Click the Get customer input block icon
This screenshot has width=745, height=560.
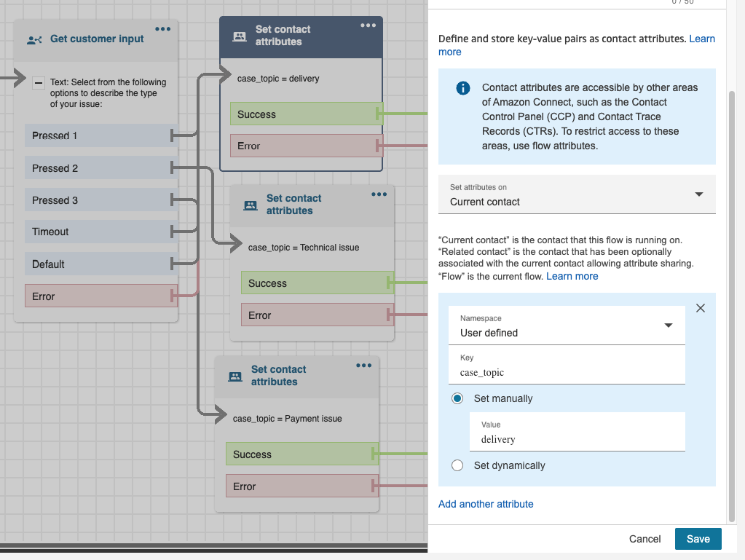point(34,39)
